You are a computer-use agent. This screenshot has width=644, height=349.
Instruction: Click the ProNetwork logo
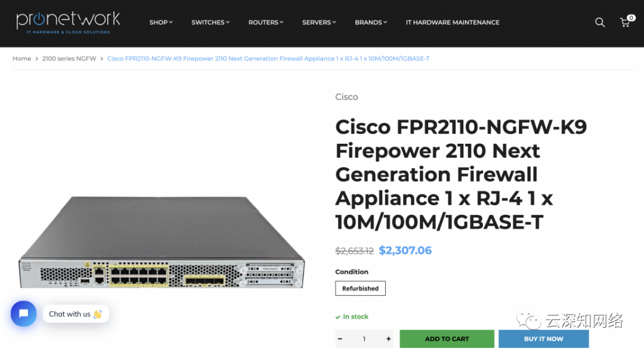pyautogui.click(x=68, y=22)
